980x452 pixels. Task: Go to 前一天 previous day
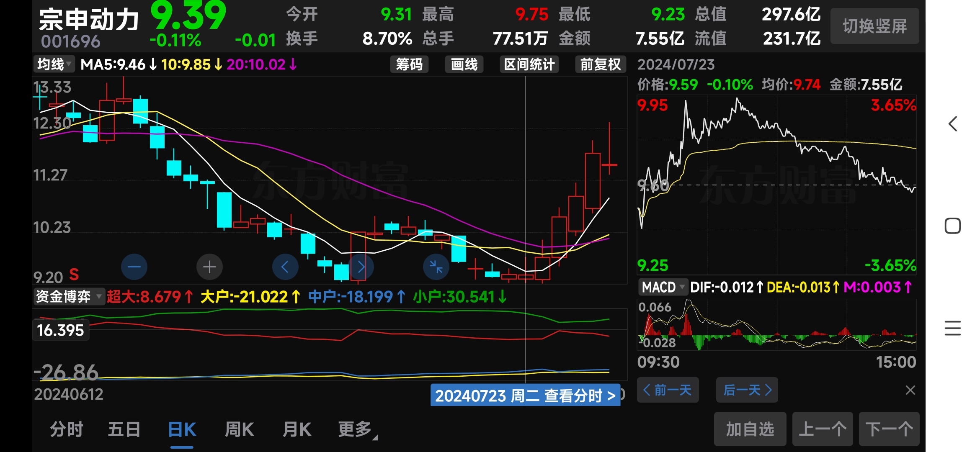click(x=668, y=390)
